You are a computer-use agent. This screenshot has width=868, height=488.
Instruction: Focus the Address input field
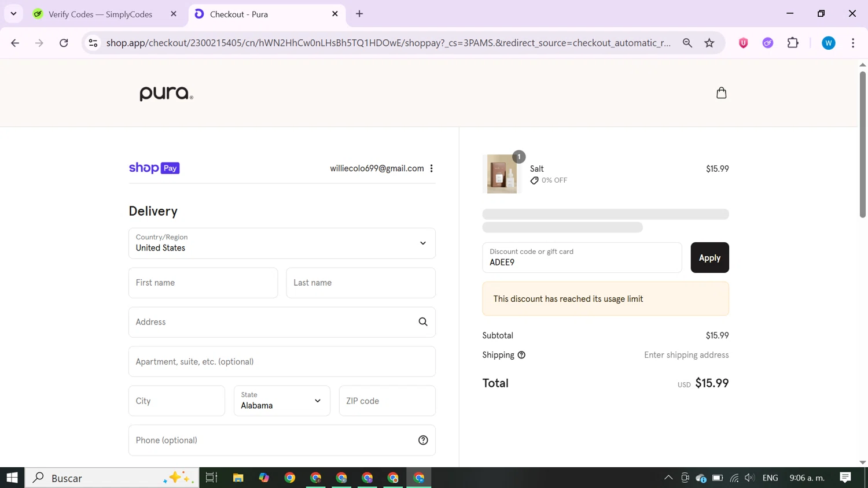(x=282, y=322)
